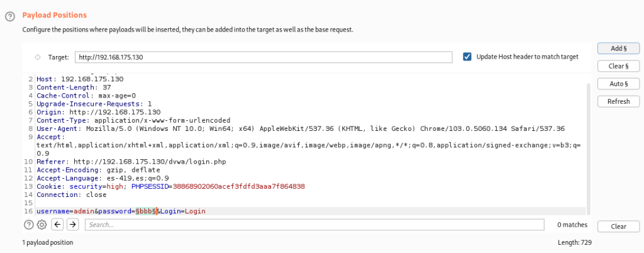The image size is (644, 253).
Task: Go to next search match arrow
Action: 73,225
